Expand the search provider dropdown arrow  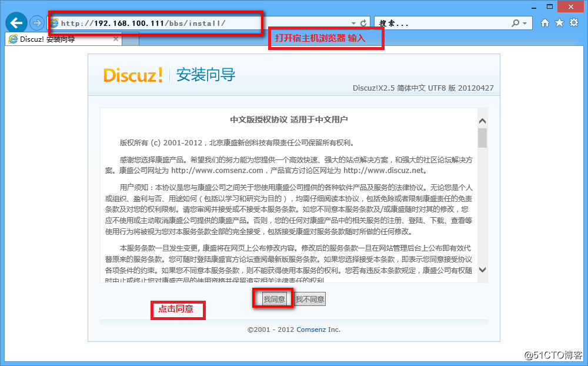[525, 24]
